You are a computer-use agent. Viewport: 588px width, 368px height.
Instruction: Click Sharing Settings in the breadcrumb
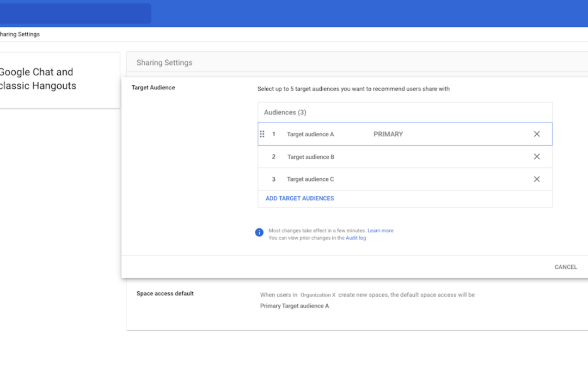pyautogui.click(x=20, y=34)
